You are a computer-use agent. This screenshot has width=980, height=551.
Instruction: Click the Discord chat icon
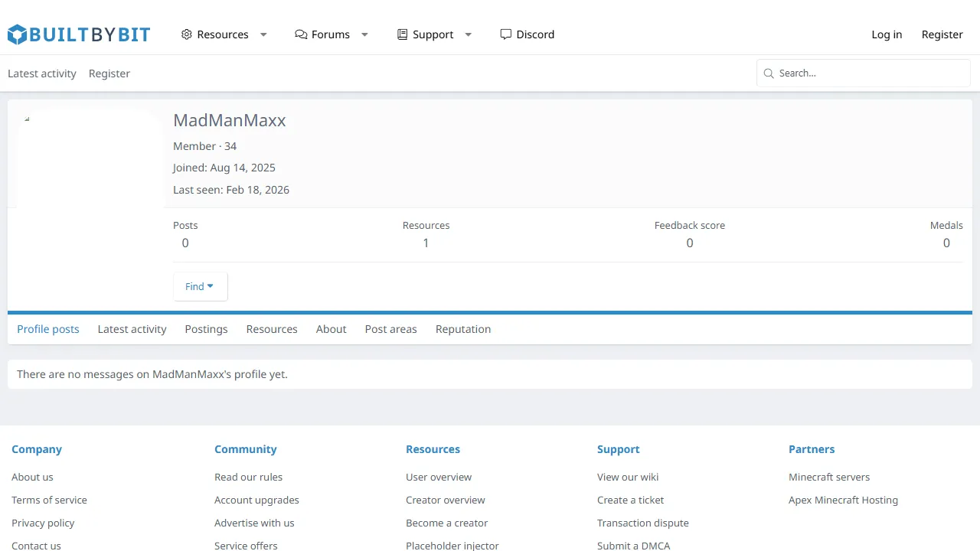coord(505,34)
